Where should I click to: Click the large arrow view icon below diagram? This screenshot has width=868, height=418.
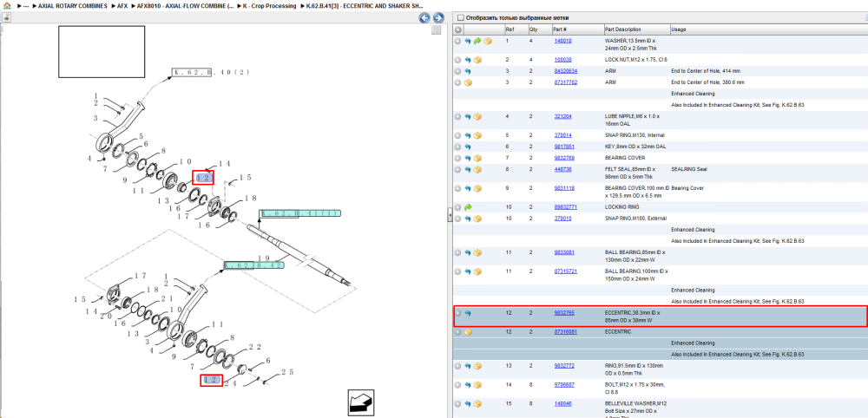point(361,402)
